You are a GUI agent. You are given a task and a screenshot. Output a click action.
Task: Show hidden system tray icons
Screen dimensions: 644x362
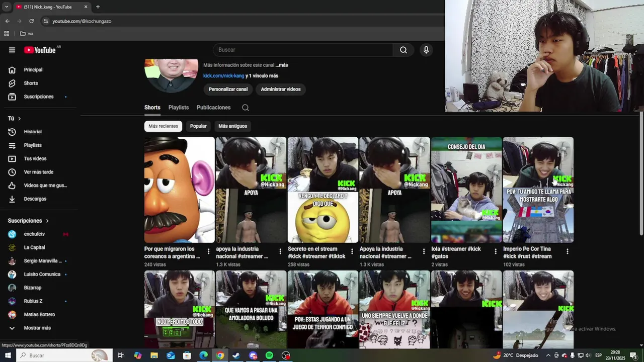(548, 355)
